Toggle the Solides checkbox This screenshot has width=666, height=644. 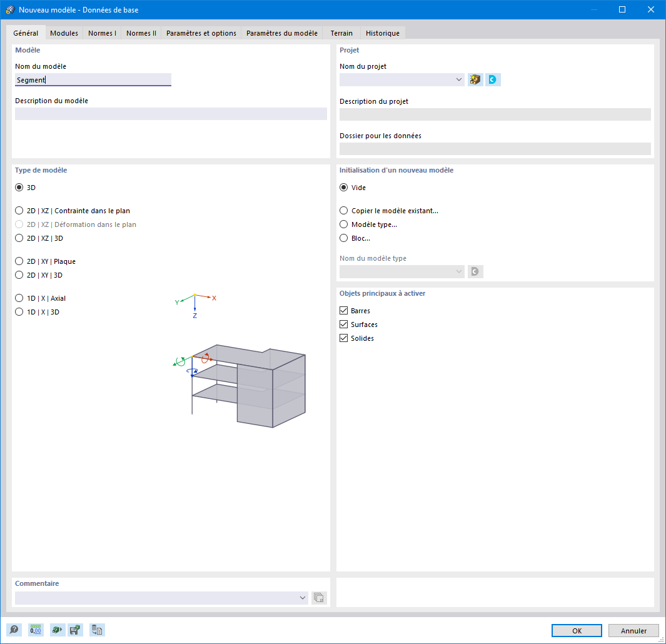(x=343, y=338)
